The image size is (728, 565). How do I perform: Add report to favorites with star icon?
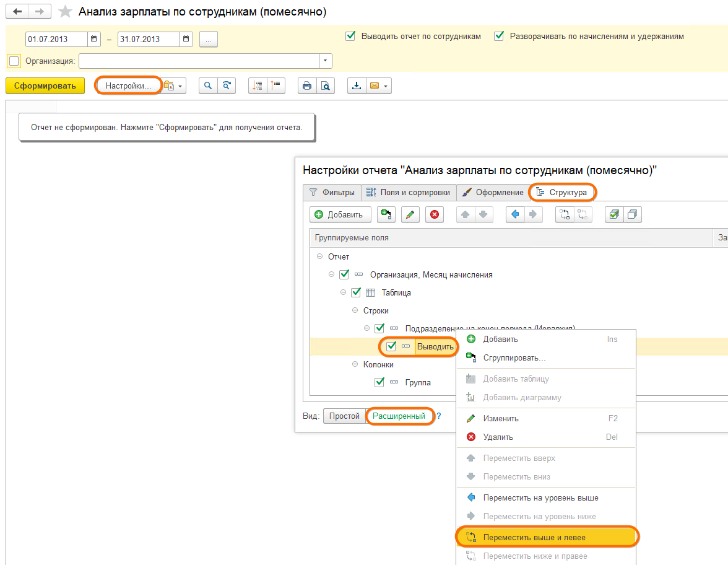(65, 12)
